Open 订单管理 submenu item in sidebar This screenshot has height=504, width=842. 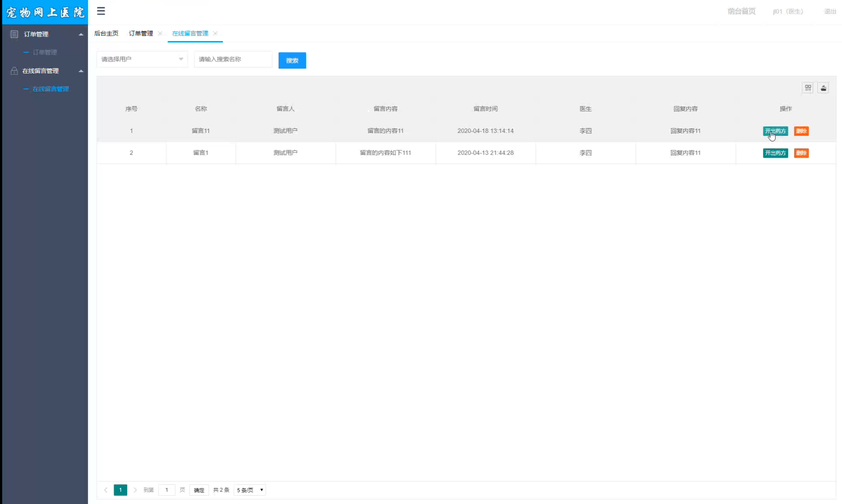45,52
